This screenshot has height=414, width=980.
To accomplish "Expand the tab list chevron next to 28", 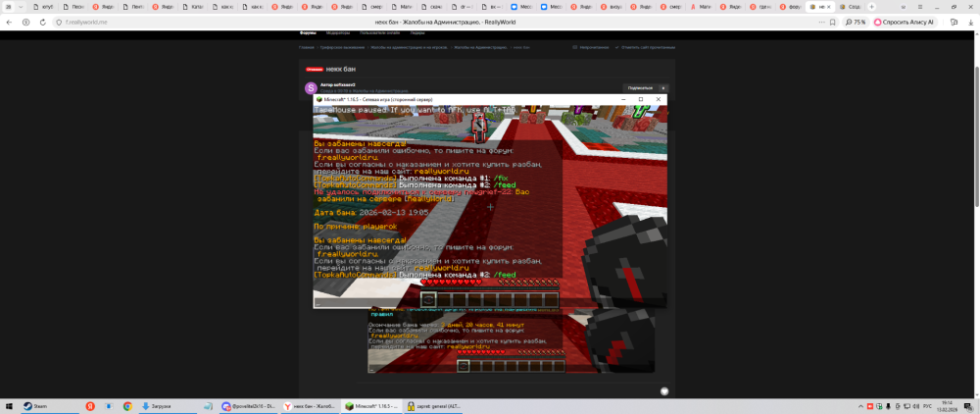I will point(21,6).
